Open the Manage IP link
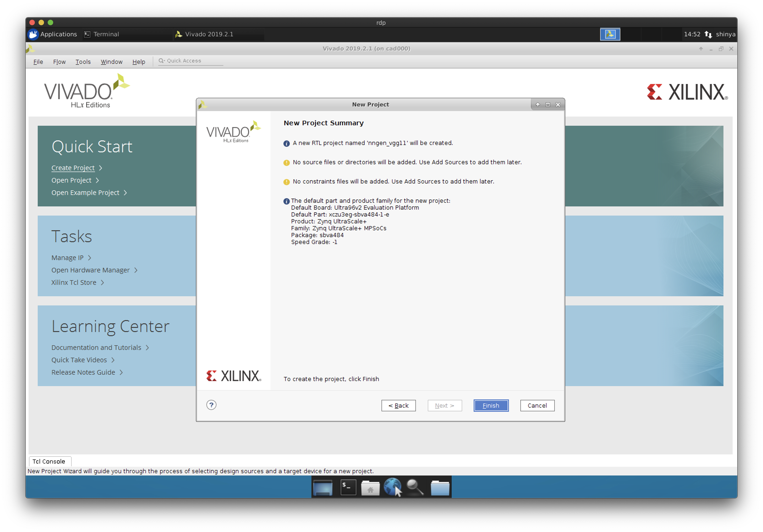This screenshot has width=763, height=532. point(67,258)
